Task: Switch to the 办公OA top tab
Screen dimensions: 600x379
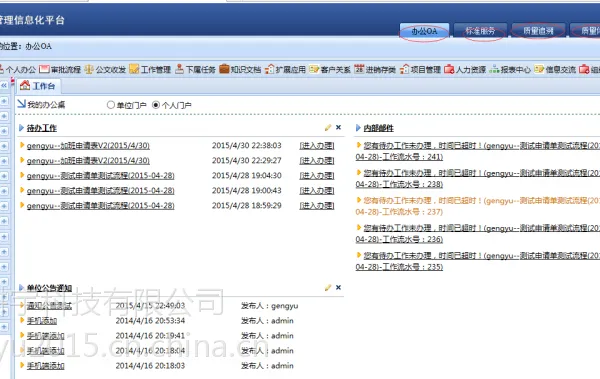Action: point(424,31)
